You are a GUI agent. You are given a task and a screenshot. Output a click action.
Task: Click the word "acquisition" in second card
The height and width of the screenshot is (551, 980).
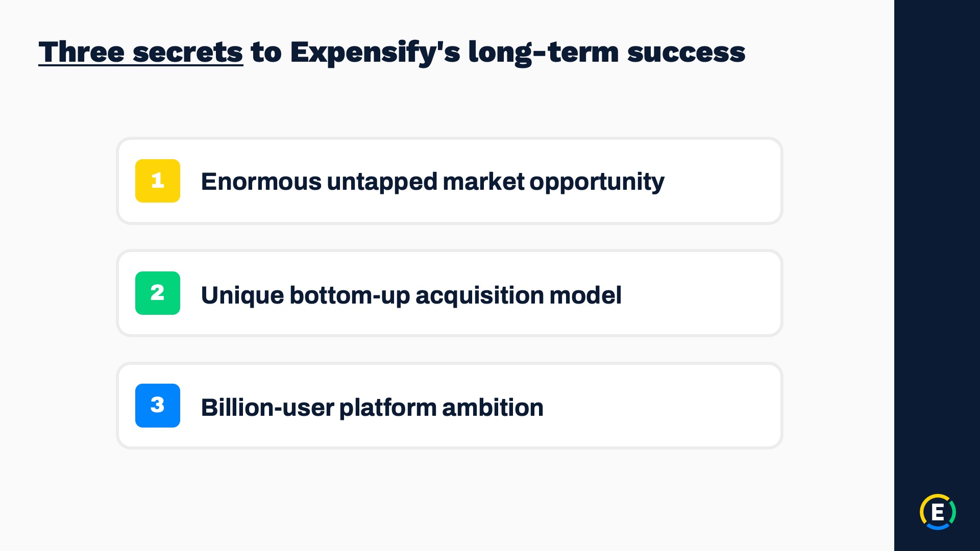point(479,295)
